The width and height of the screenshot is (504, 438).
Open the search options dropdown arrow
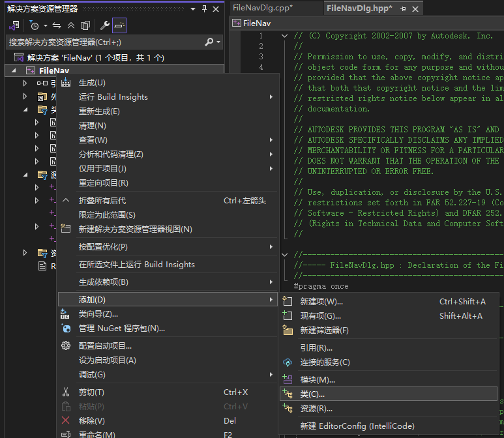tap(218, 42)
